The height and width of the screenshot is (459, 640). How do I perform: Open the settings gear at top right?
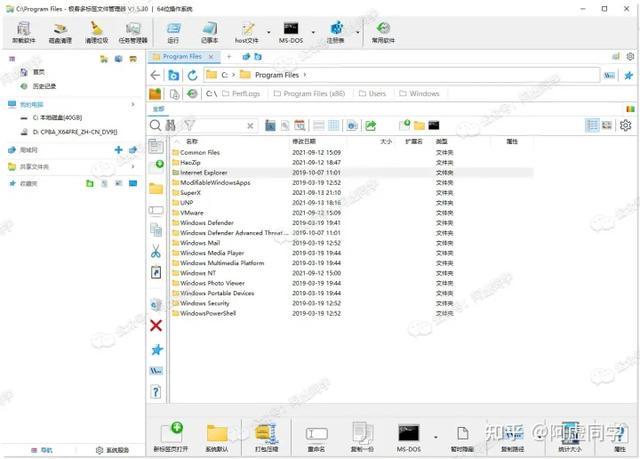point(630,57)
